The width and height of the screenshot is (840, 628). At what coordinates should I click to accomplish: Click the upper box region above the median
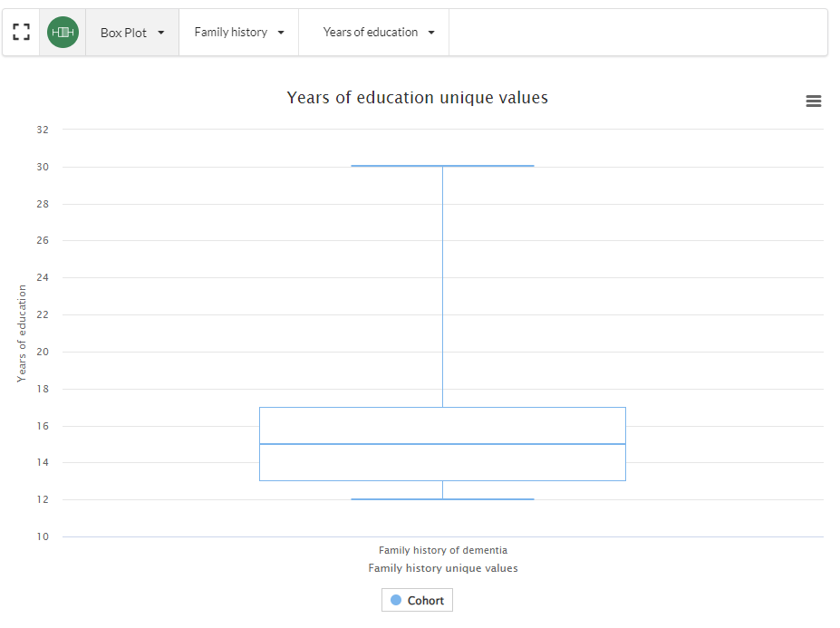pyautogui.click(x=442, y=425)
